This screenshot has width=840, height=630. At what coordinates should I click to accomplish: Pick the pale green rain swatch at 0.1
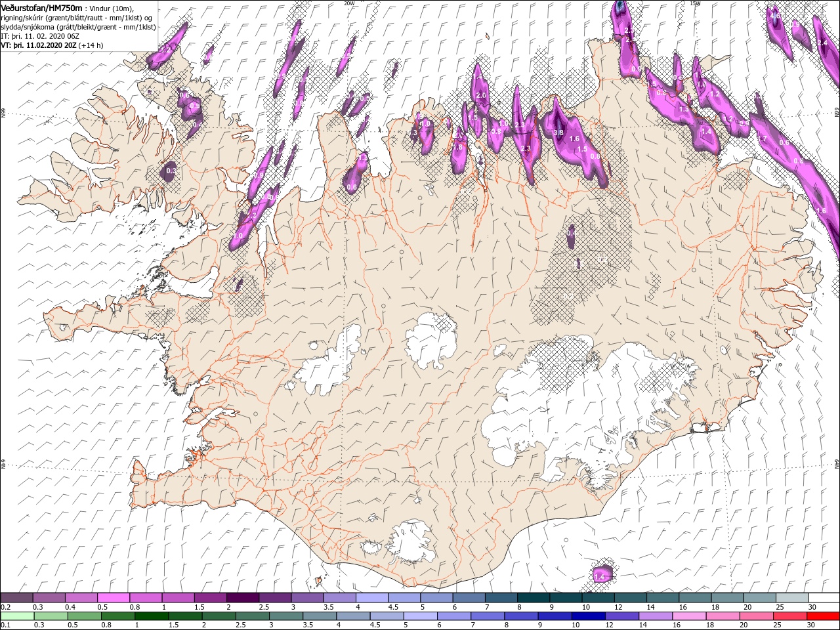[17, 616]
